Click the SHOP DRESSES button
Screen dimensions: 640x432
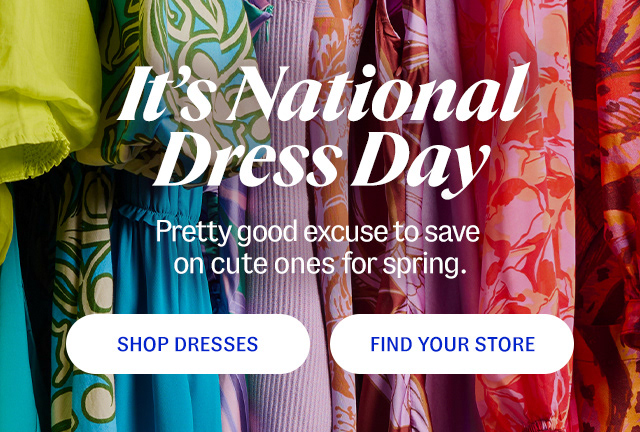tap(188, 344)
